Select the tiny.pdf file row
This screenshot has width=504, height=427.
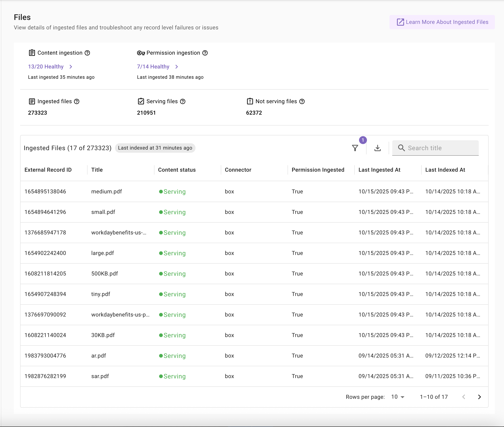(101, 294)
